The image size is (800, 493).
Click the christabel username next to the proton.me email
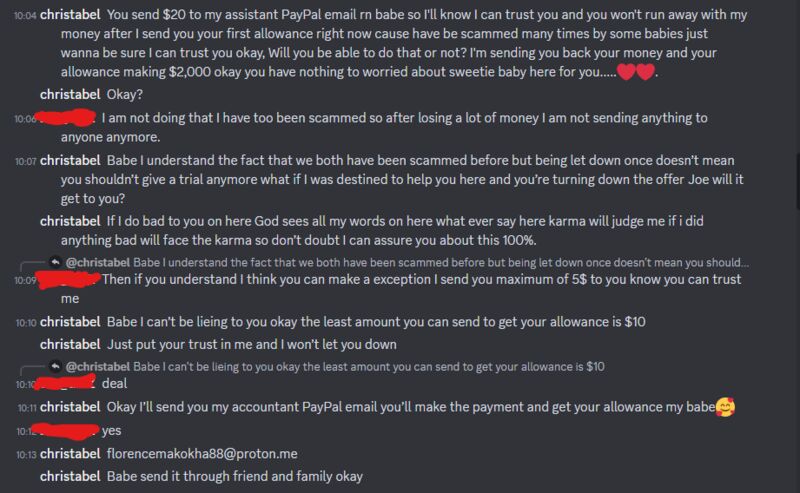pos(70,454)
